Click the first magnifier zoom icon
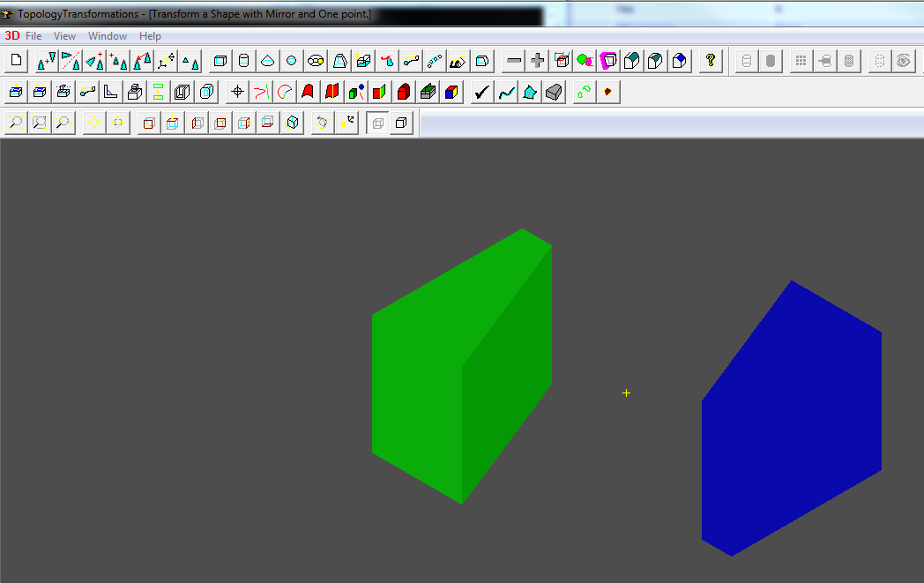924x583 pixels. pyautogui.click(x=15, y=123)
